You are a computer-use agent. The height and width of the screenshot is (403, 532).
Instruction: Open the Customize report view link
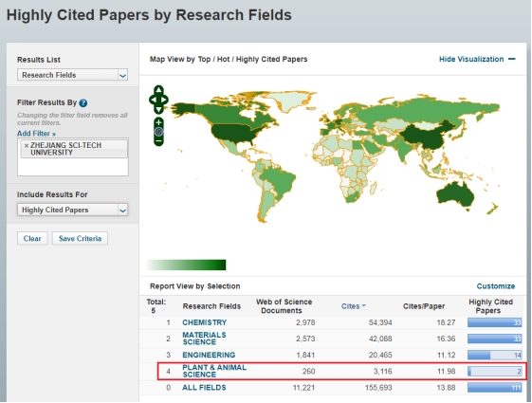point(496,286)
